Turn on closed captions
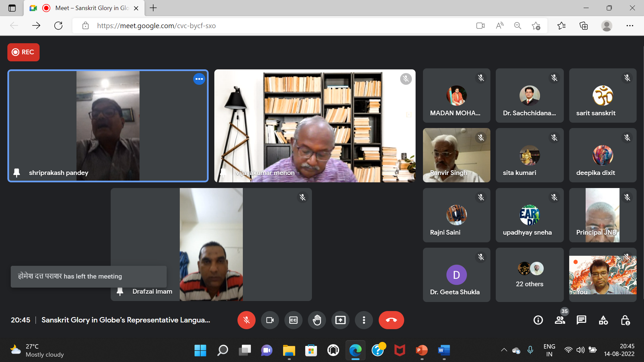The height and width of the screenshot is (362, 644). 293,320
